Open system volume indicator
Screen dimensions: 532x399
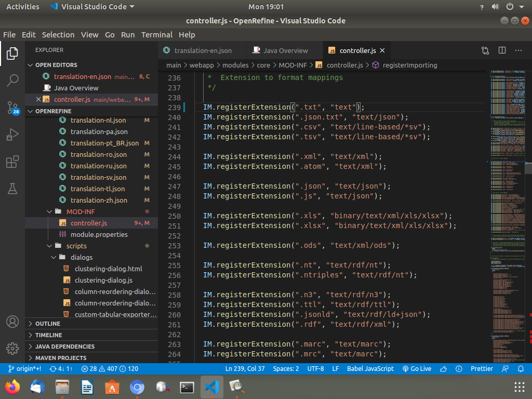tap(495, 7)
